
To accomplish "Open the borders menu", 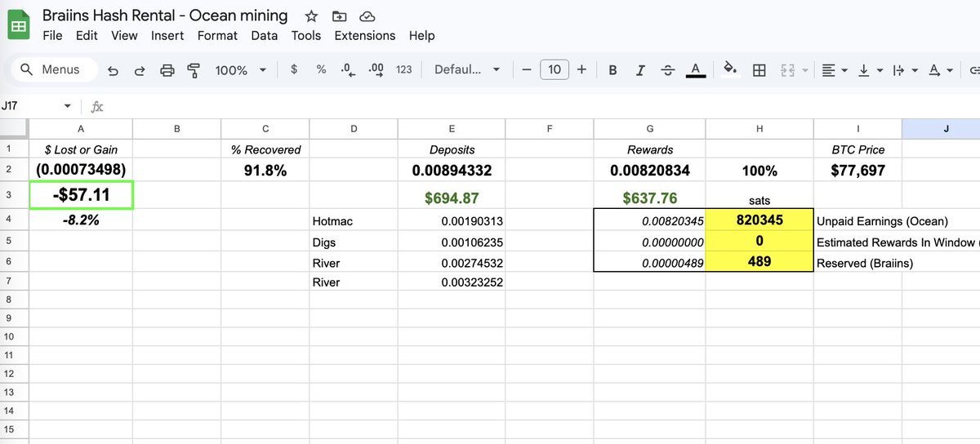I will click(x=759, y=70).
